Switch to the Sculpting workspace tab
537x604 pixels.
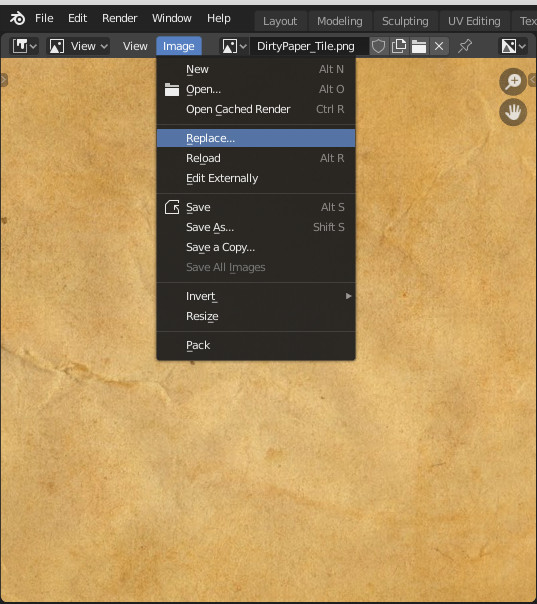(405, 21)
